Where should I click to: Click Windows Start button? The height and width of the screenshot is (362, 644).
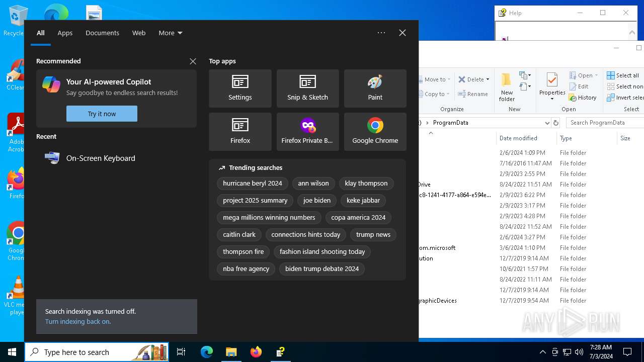point(12,352)
